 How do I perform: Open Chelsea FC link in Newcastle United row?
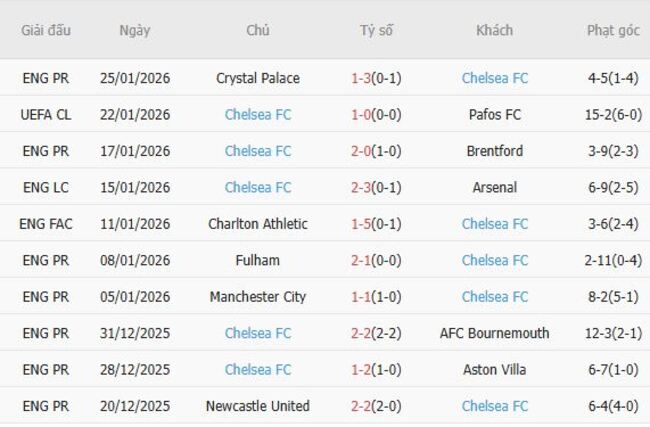[x=494, y=406]
